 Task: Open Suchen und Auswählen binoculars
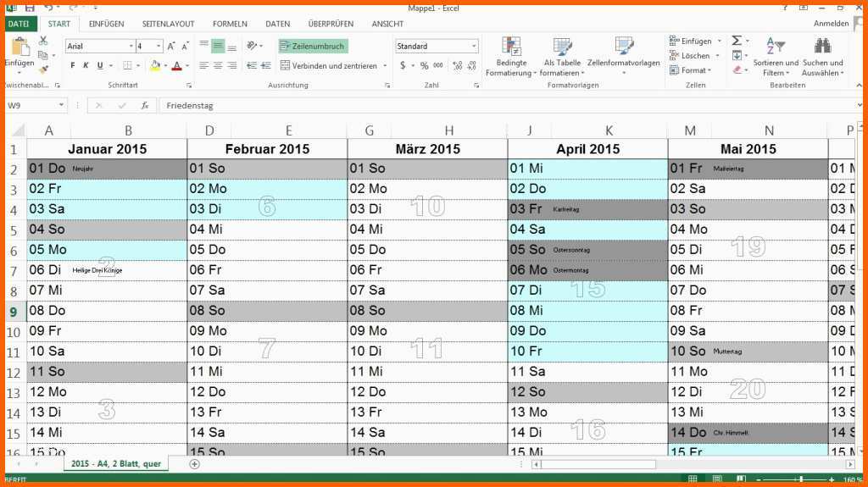point(822,57)
